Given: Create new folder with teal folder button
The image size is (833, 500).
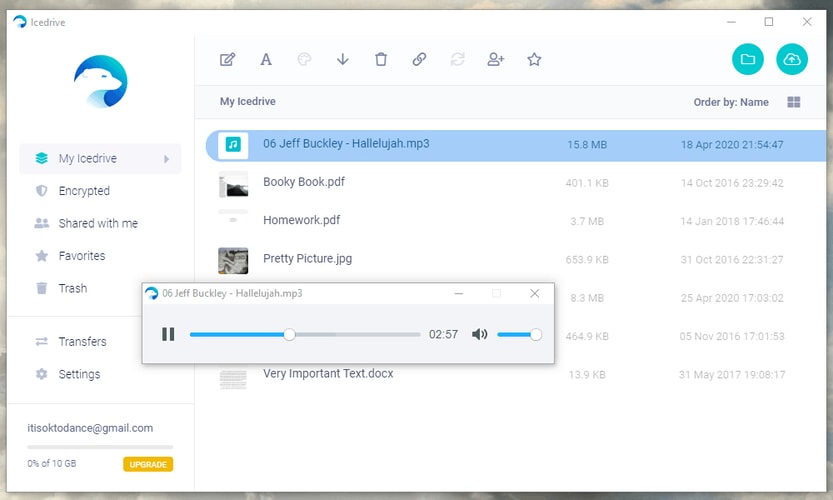Looking at the screenshot, I should pyautogui.click(x=746, y=60).
